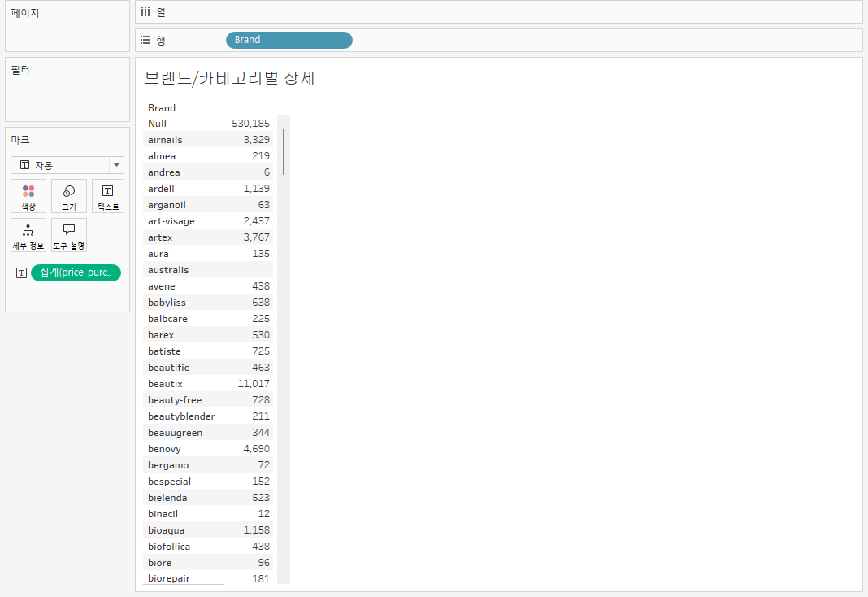
Task: Click the rows shelf icon
Action: 145,40
